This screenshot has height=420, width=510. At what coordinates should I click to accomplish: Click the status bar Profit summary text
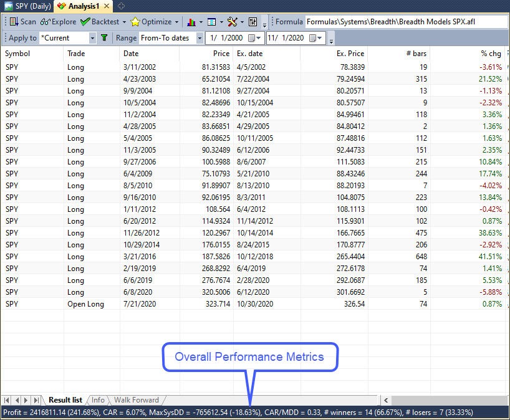[x=51, y=413]
